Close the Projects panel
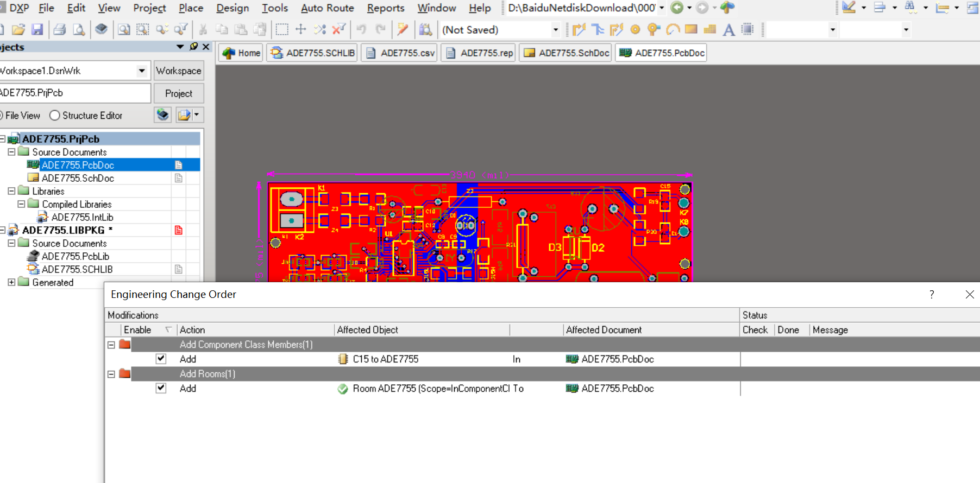The height and width of the screenshot is (483, 980). tap(206, 47)
